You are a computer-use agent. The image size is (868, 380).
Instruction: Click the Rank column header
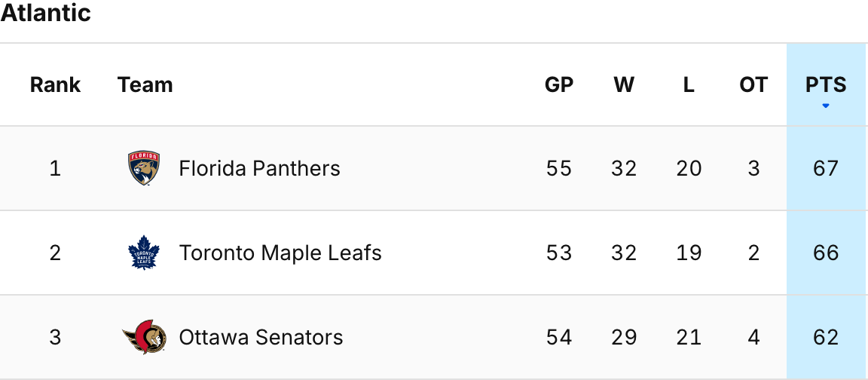tap(55, 84)
